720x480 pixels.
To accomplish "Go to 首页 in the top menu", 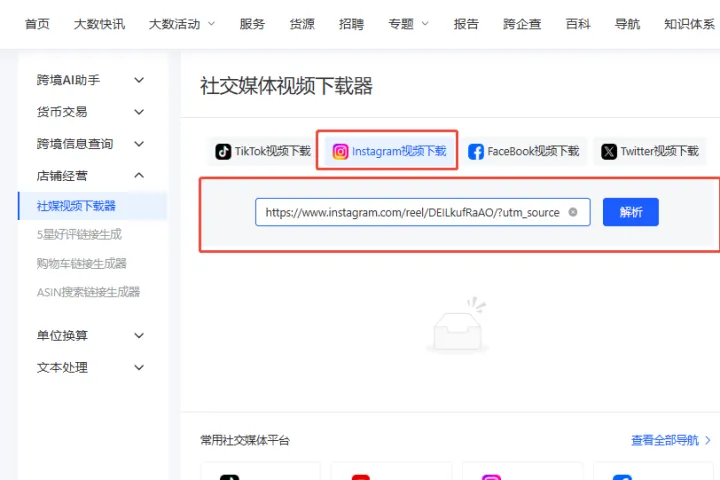I will coord(37,24).
